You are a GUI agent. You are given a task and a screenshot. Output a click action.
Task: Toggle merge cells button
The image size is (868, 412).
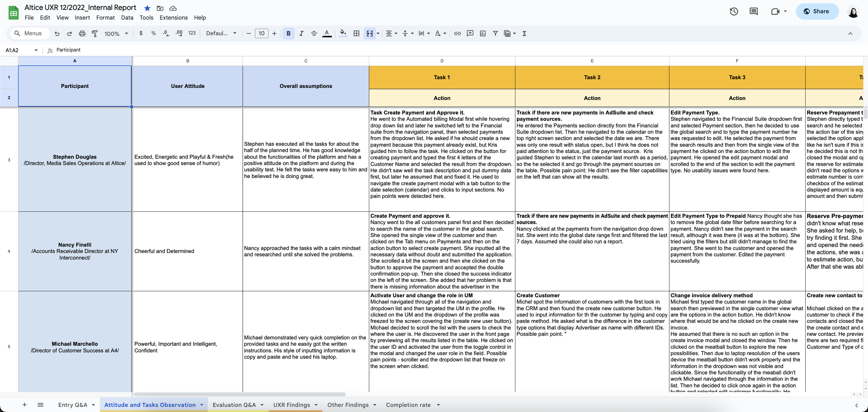click(370, 33)
